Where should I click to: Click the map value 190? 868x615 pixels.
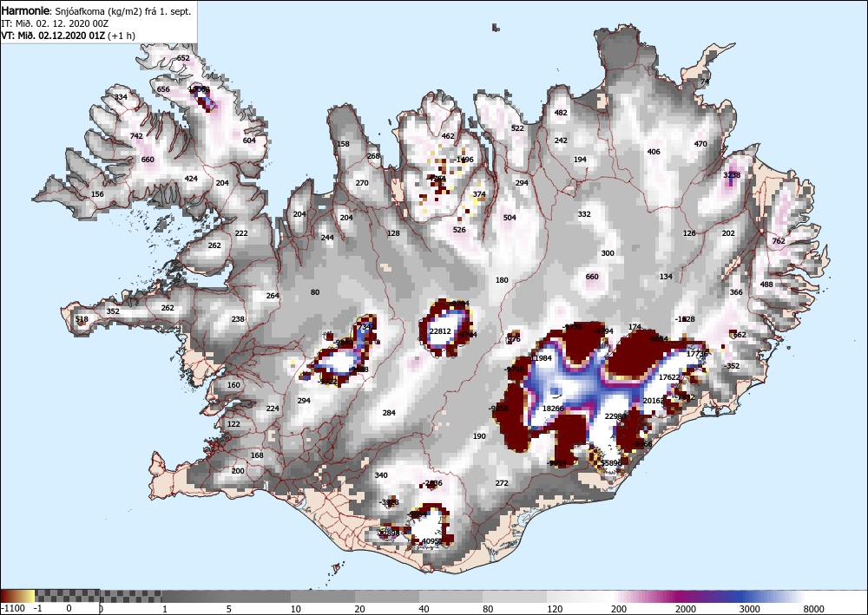479,435
